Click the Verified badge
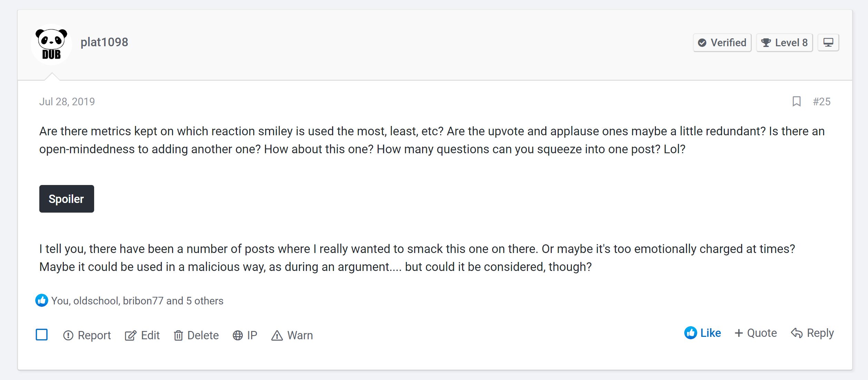868x380 pixels. pos(722,43)
